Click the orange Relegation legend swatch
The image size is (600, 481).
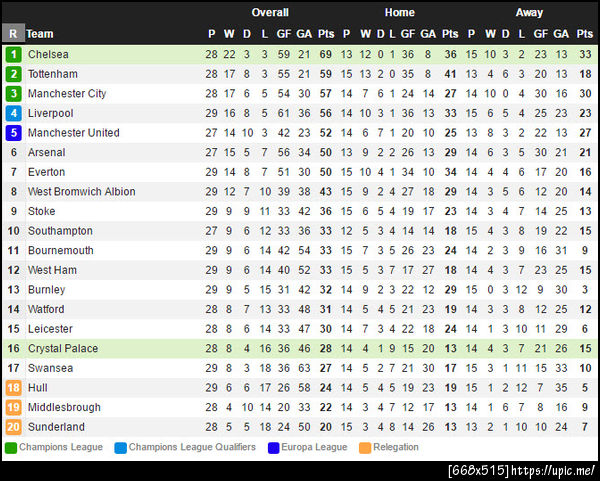pos(365,447)
